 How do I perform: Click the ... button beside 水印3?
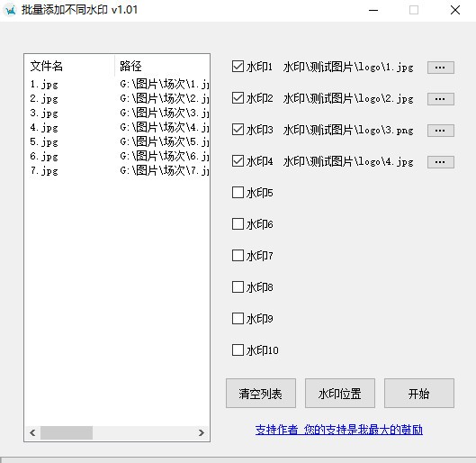(441, 131)
